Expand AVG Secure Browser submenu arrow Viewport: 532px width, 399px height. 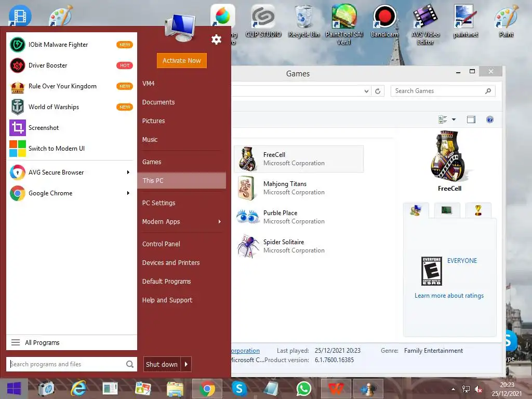pos(128,172)
